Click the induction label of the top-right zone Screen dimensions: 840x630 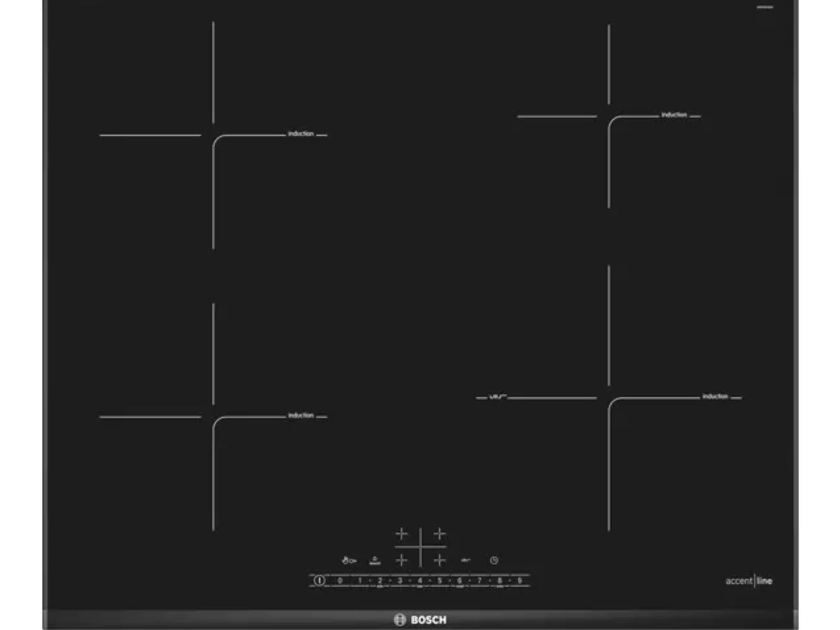pyautogui.click(x=674, y=114)
